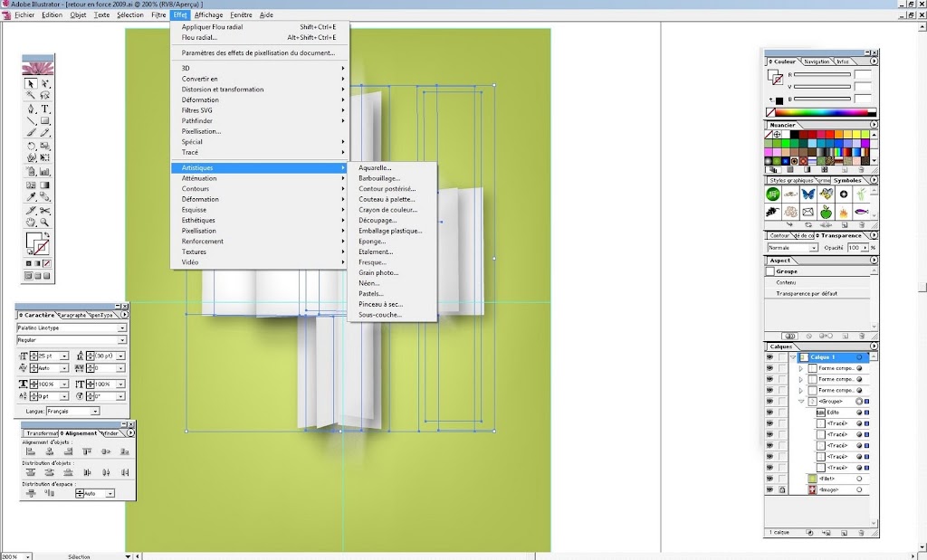Image resolution: width=927 pixels, height=560 pixels.
Task: Collapse Calque 1 layer triangle
Action: (793, 357)
